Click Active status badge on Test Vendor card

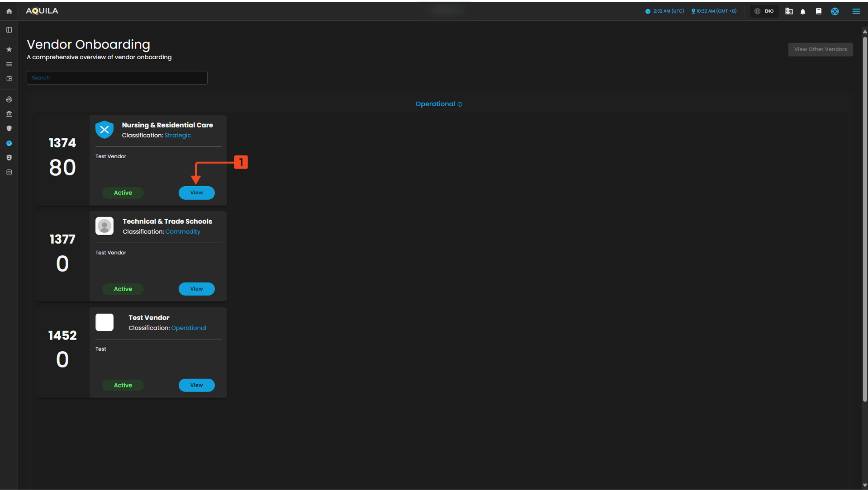(x=123, y=385)
